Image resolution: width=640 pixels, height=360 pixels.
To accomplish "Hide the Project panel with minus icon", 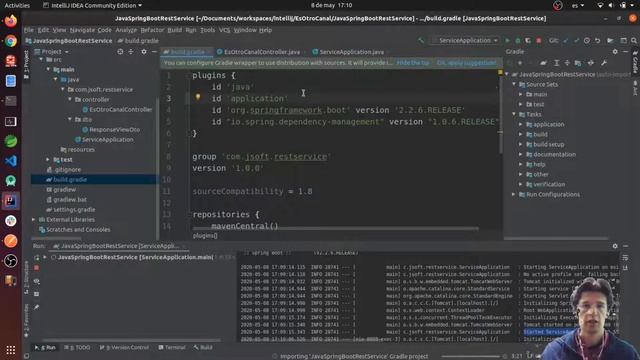I will (154, 52).
